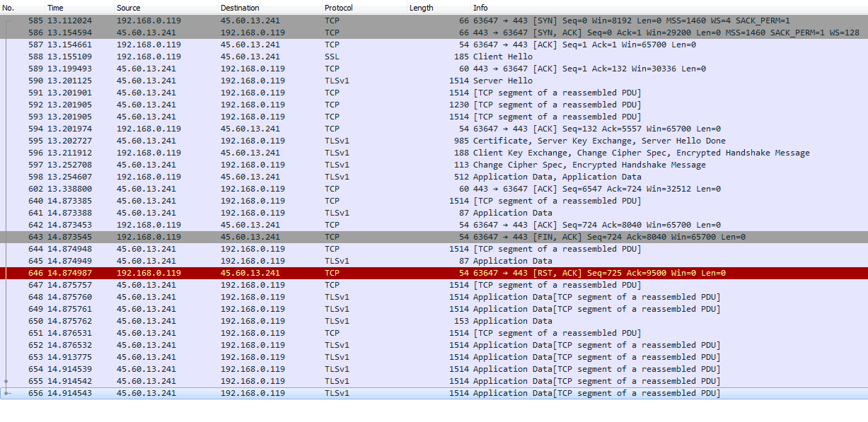Sort by the Protocol column header
Viewport: 868px width, 422px height.
pyautogui.click(x=364, y=8)
